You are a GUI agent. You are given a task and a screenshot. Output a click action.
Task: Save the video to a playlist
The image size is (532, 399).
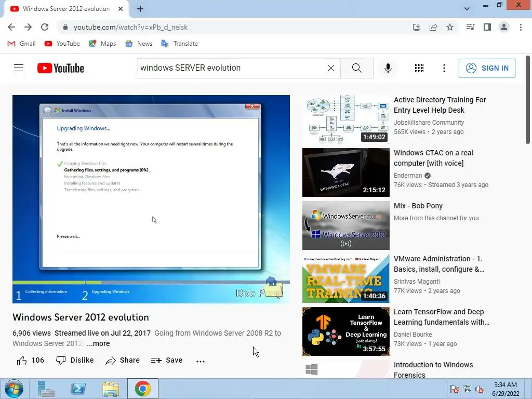tap(167, 361)
